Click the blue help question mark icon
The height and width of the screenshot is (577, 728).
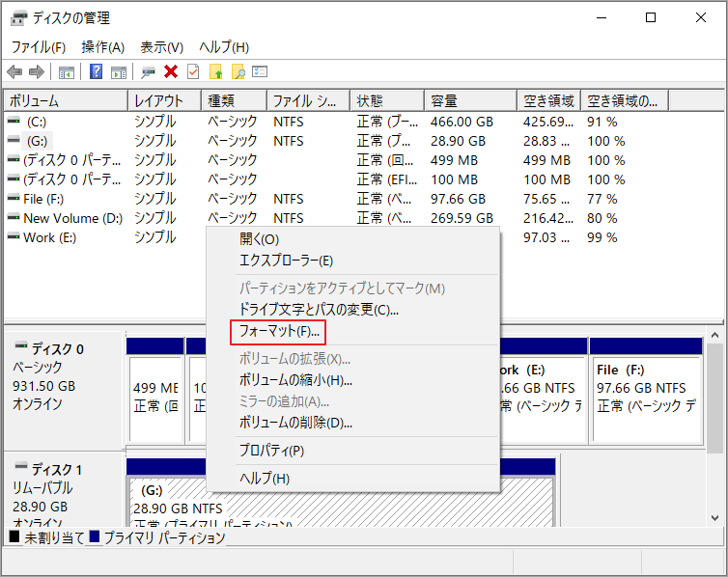coord(97,71)
